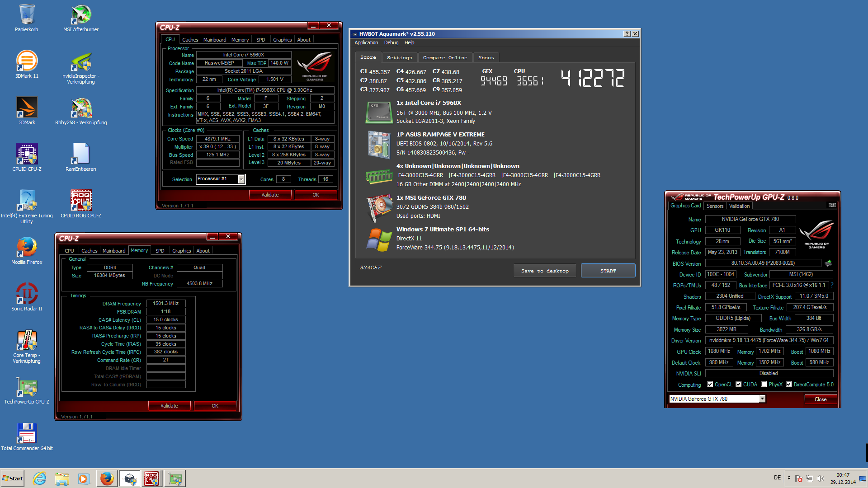This screenshot has width=868, height=488.
Task: Switch to the Compare Online tab
Action: click(x=445, y=58)
